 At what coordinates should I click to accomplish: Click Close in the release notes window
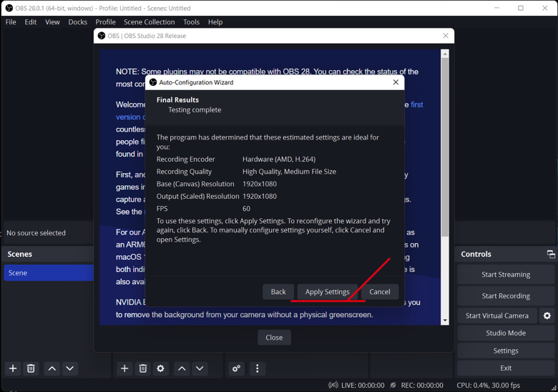point(274,337)
